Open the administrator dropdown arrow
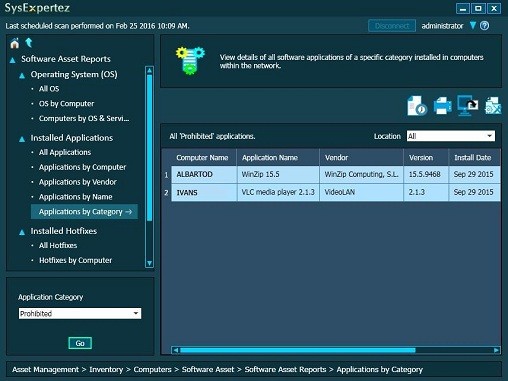 pyautogui.click(x=473, y=25)
